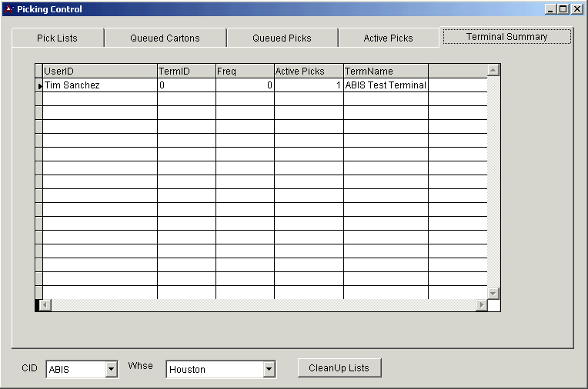
Task: Click the Picking Control window title icon
Action: [9, 9]
